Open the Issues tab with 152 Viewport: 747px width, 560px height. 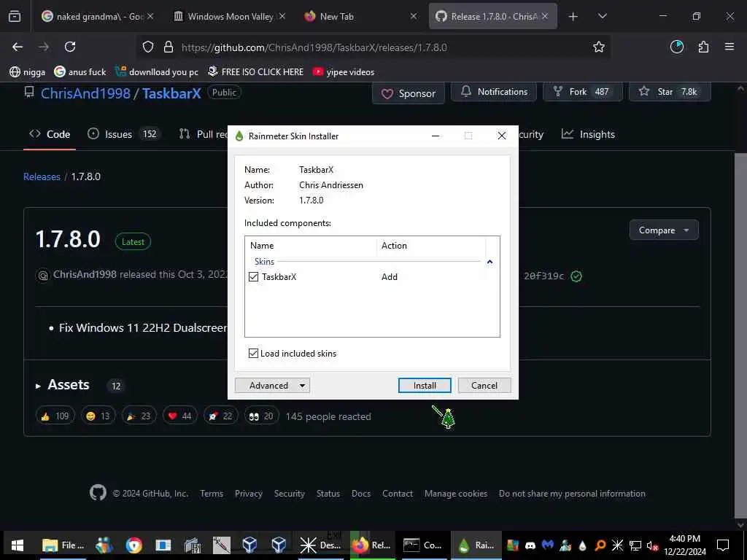123,134
